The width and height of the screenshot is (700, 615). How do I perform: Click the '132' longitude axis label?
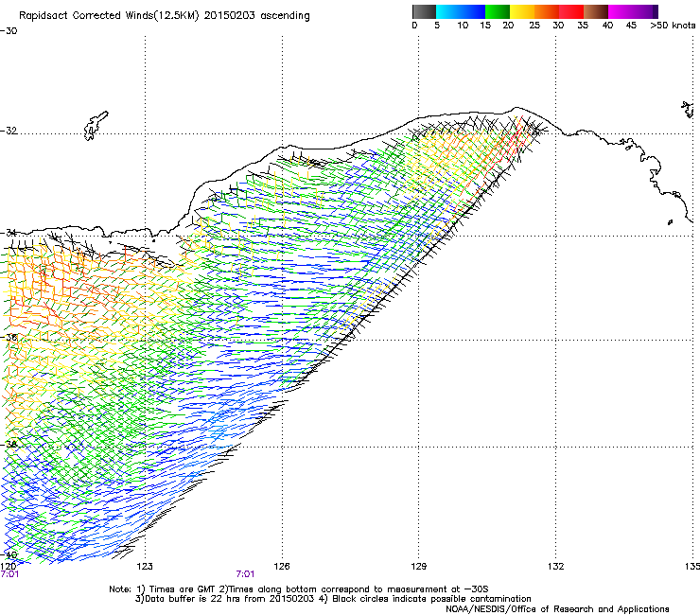pyautogui.click(x=555, y=567)
